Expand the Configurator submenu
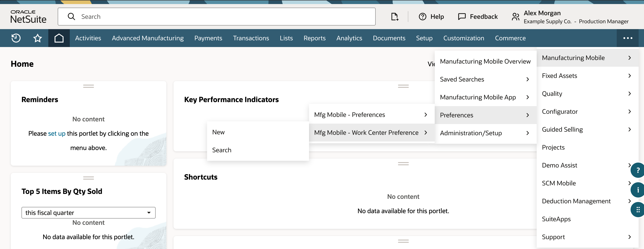This screenshot has height=249, width=644. (x=587, y=111)
